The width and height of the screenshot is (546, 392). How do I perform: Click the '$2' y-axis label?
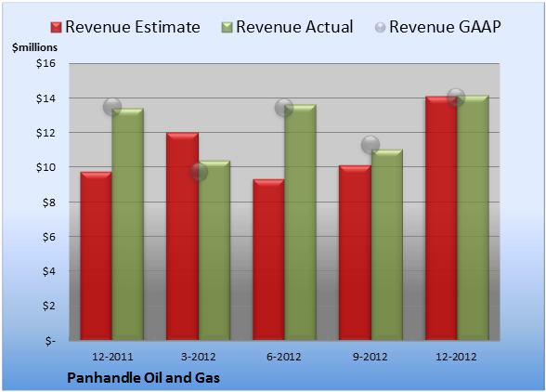tap(49, 306)
